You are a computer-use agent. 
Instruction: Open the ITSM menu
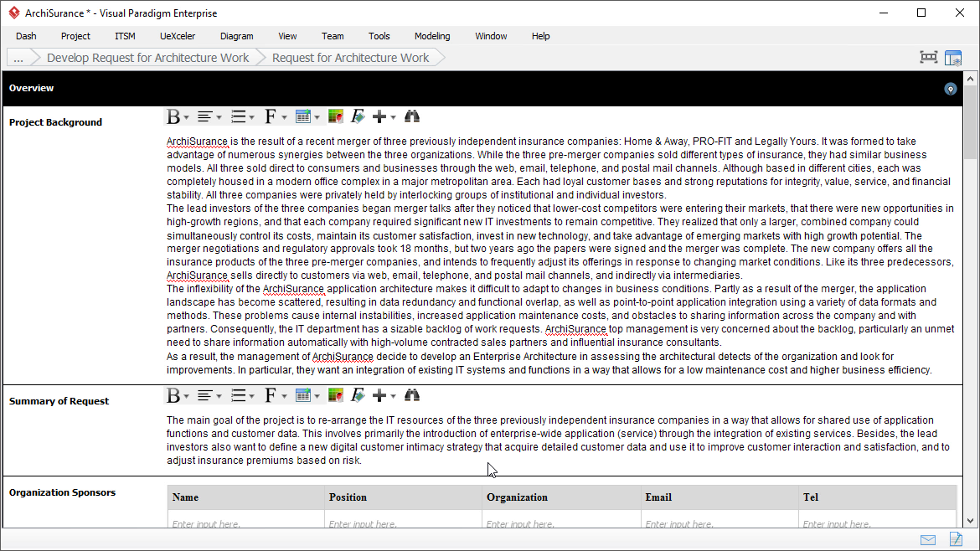coord(125,36)
